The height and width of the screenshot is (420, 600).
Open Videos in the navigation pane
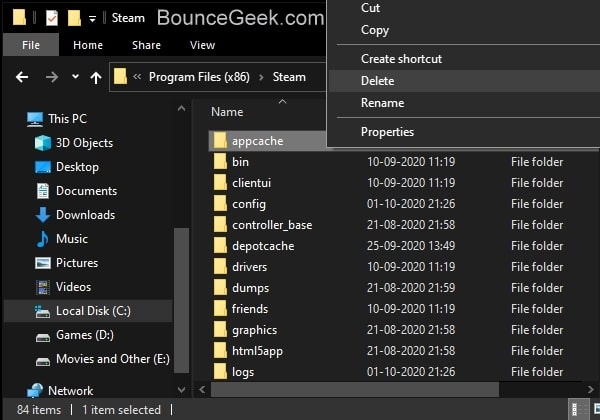point(73,287)
